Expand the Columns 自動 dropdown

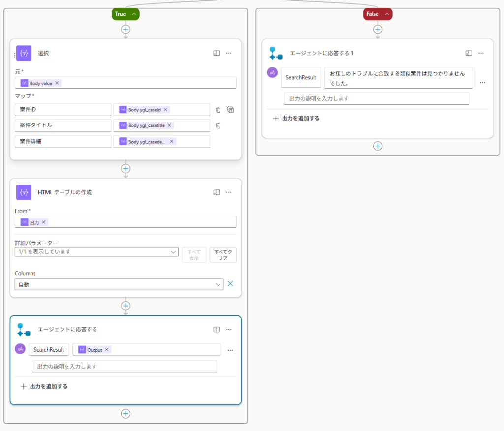coord(119,284)
